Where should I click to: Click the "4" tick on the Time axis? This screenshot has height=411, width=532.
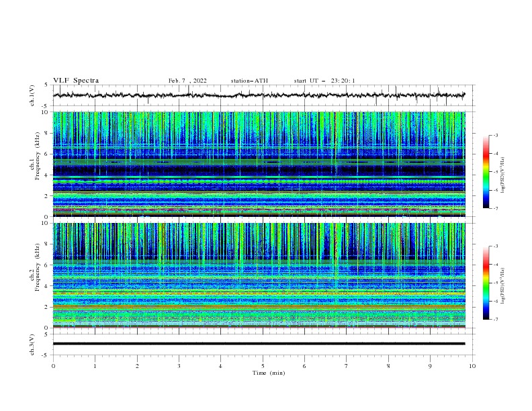point(220,366)
